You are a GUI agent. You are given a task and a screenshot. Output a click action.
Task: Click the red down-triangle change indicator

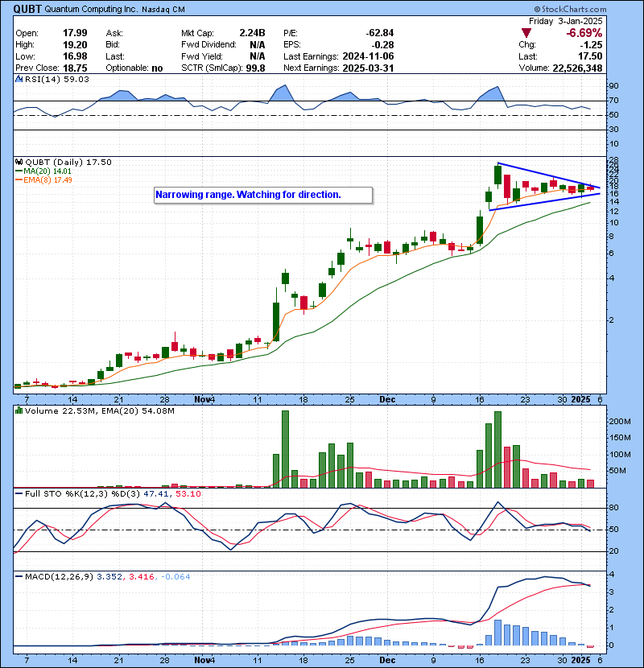pyautogui.click(x=526, y=33)
